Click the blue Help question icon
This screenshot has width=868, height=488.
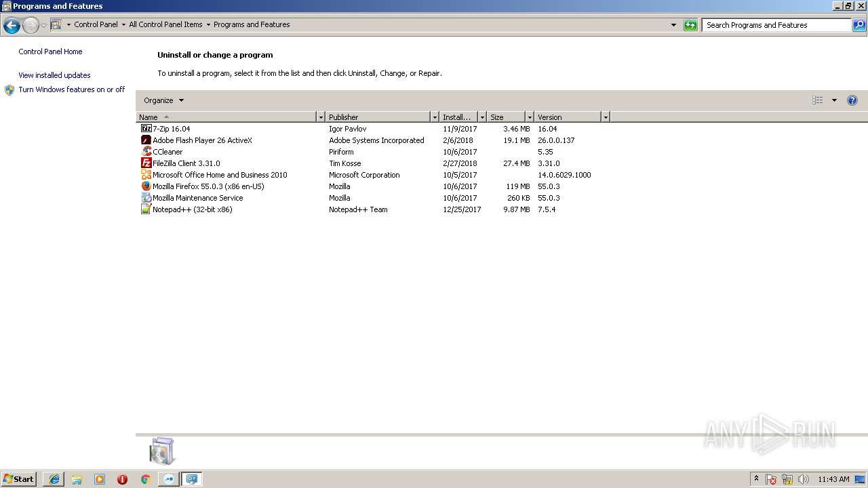point(852,100)
